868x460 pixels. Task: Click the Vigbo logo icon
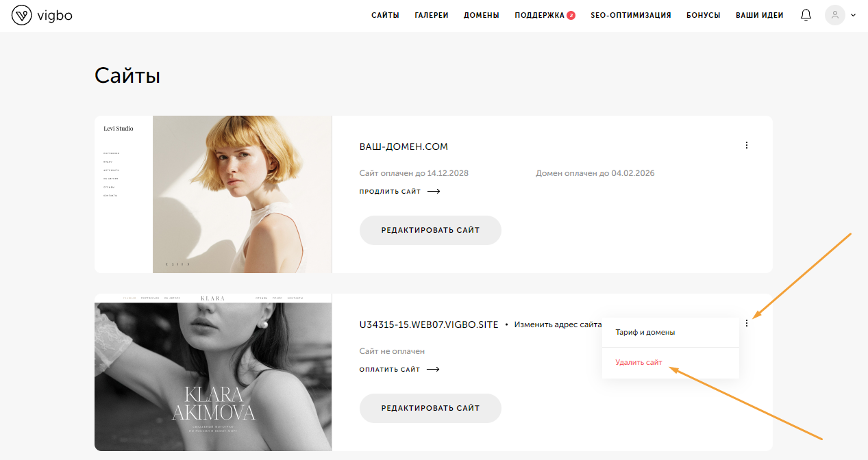(22, 15)
